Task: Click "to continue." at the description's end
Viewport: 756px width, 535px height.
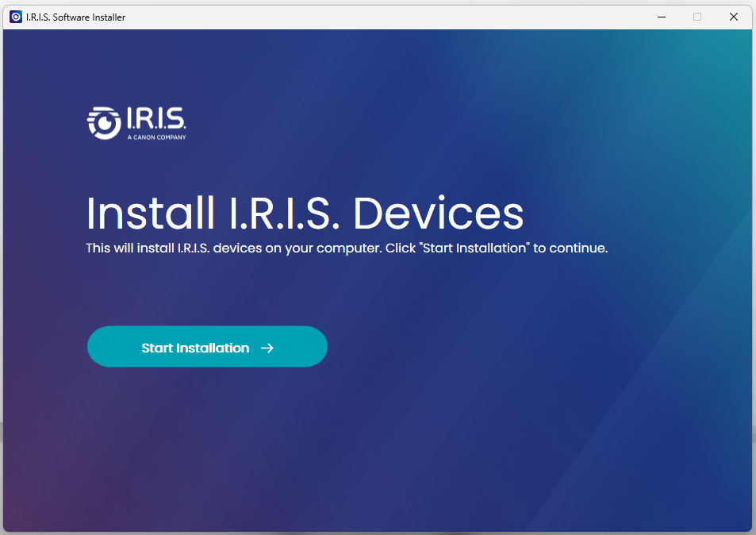Action: pyautogui.click(x=570, y=248)
